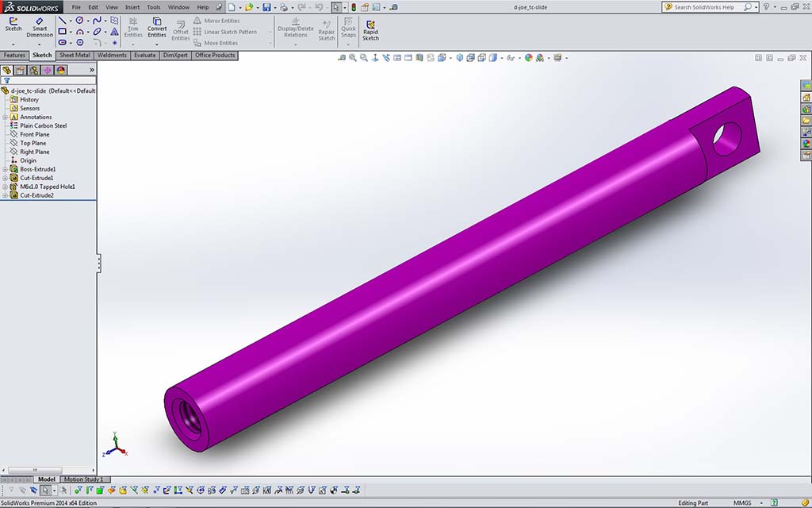Viewport: 812px width, 508px height.
Task: Select the Plain Carbon Steel material item
Action: [43, 125]
